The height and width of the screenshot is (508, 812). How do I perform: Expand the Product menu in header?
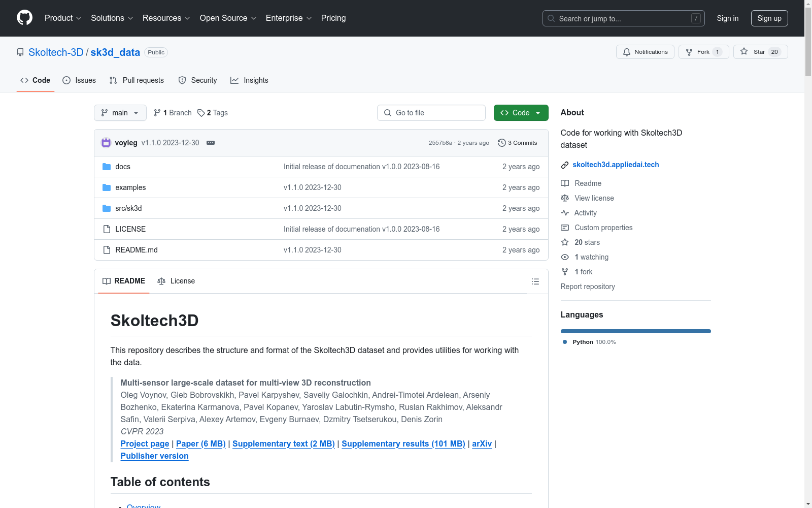(x=63, y=18)
